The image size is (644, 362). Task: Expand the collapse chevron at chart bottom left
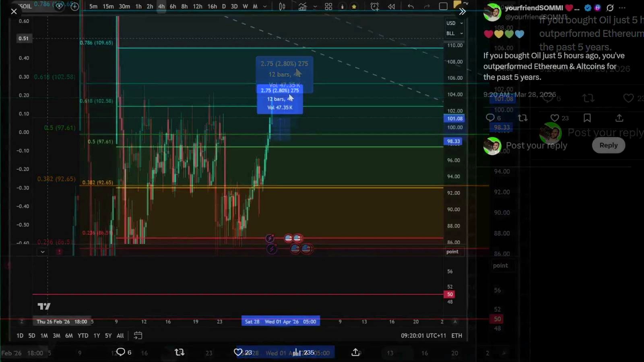(42, 252)
